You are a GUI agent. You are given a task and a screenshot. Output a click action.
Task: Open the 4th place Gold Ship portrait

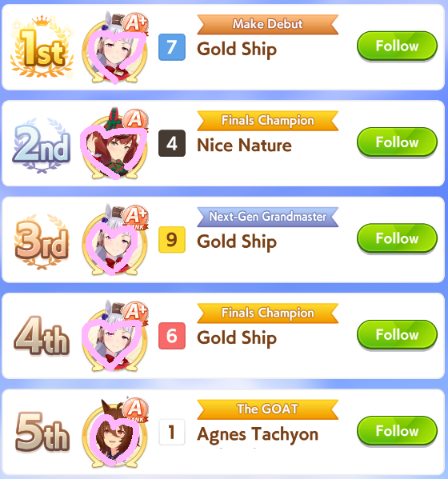click(x=115, y=337)
